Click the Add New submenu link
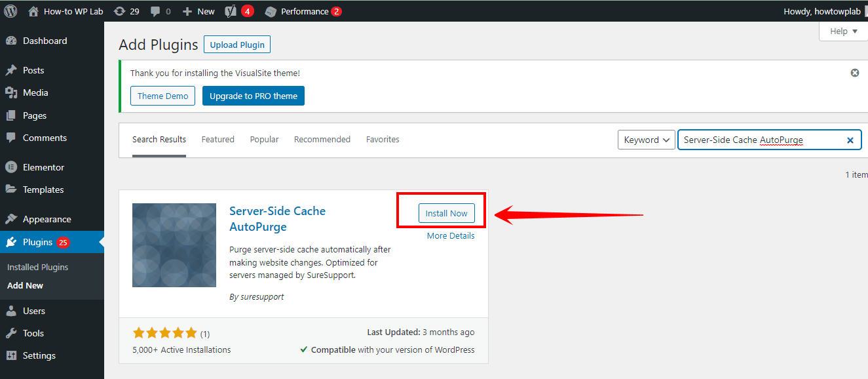The width and height of the screenshot is (868, 379). (25, 285)
